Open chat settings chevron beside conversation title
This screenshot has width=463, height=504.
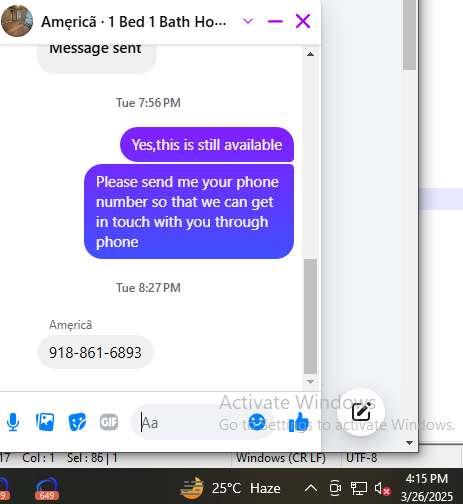coord(248,21)
